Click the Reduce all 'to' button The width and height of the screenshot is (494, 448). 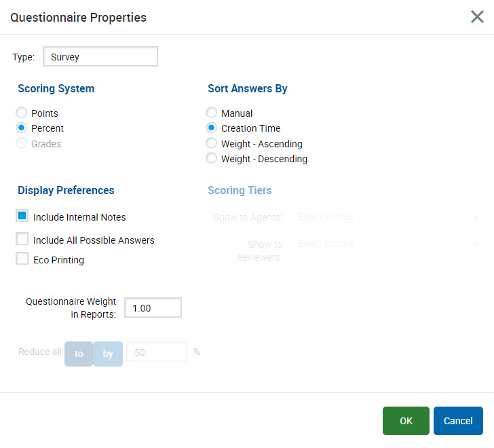point(79,354)
